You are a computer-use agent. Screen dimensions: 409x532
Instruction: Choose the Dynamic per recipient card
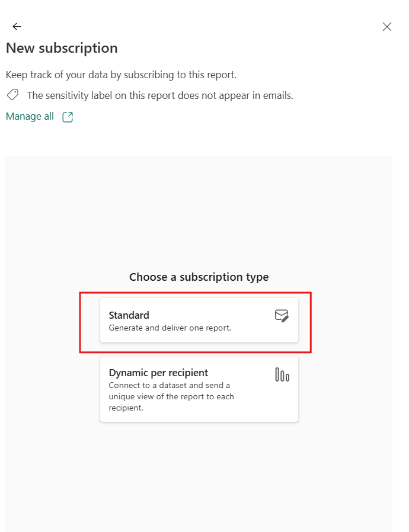[199, 389]
